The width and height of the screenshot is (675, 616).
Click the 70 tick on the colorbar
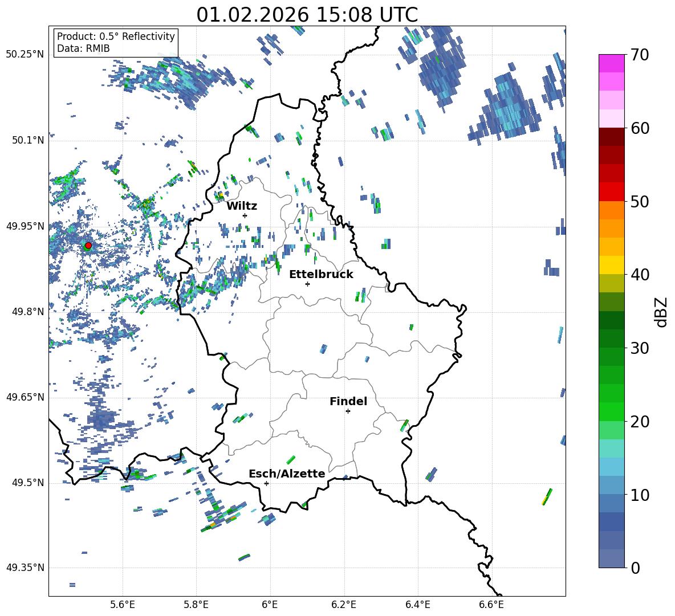[640, 55]
